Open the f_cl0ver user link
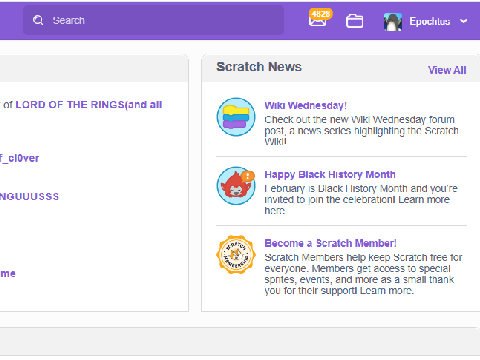The width and height of the screenshot is (480, 360). point(19,158)
